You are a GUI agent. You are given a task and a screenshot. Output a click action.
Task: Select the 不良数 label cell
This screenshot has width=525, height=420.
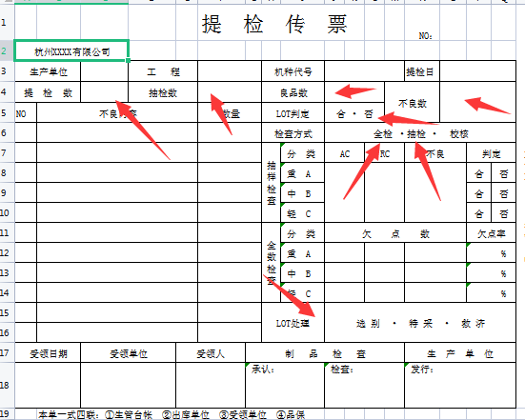(x=412, y=102)
